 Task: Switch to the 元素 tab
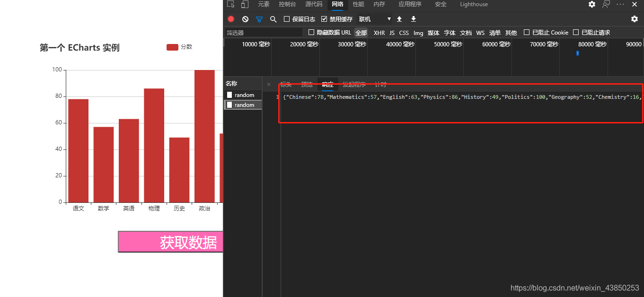[264, 4]
